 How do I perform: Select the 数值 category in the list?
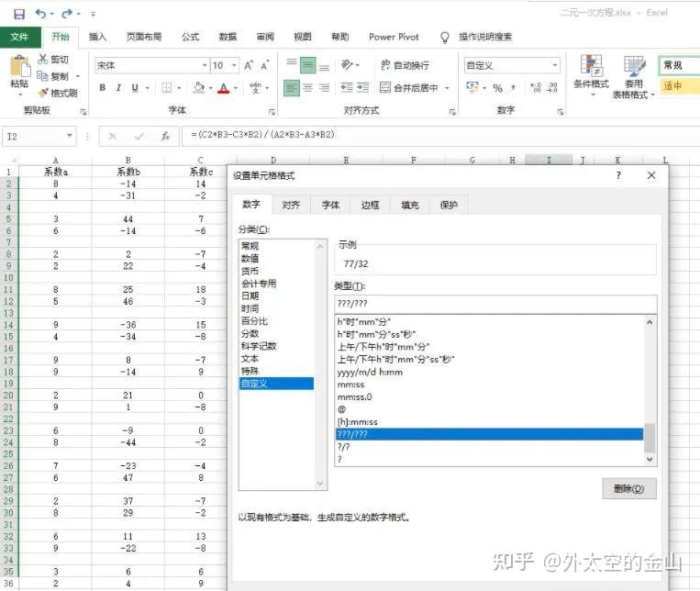(276, 258)
